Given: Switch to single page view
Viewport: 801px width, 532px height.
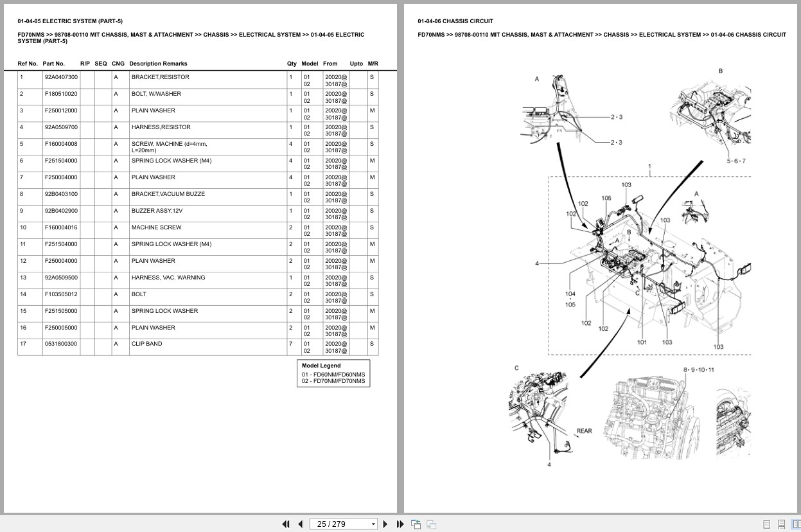Looking at the screenshot, I should pyautogui.click(x=767, y=524).
